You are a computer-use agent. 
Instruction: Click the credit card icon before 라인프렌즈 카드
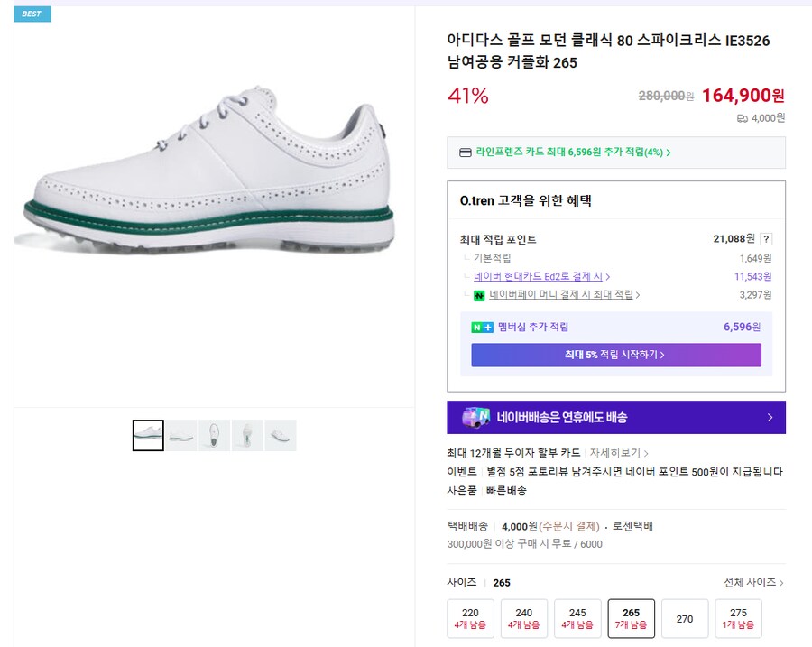click(466, 153)
